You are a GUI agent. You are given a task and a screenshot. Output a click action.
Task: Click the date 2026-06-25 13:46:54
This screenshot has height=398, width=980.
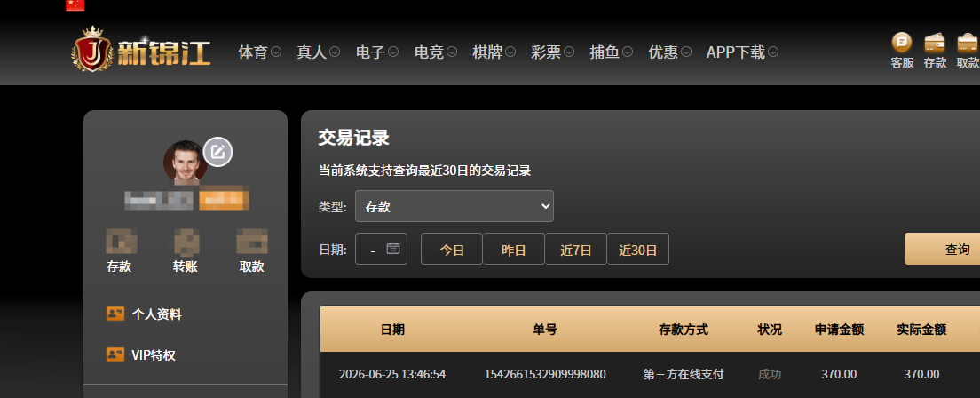pos(392,374)
